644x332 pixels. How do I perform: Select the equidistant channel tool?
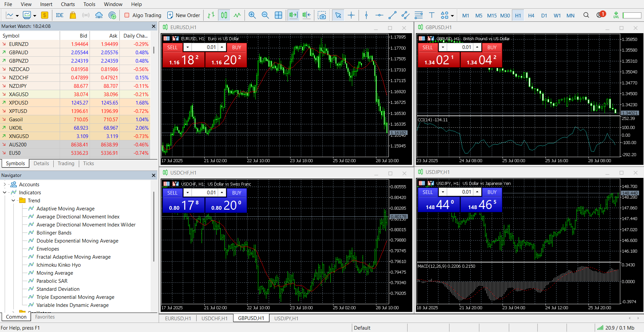(406, 15)
